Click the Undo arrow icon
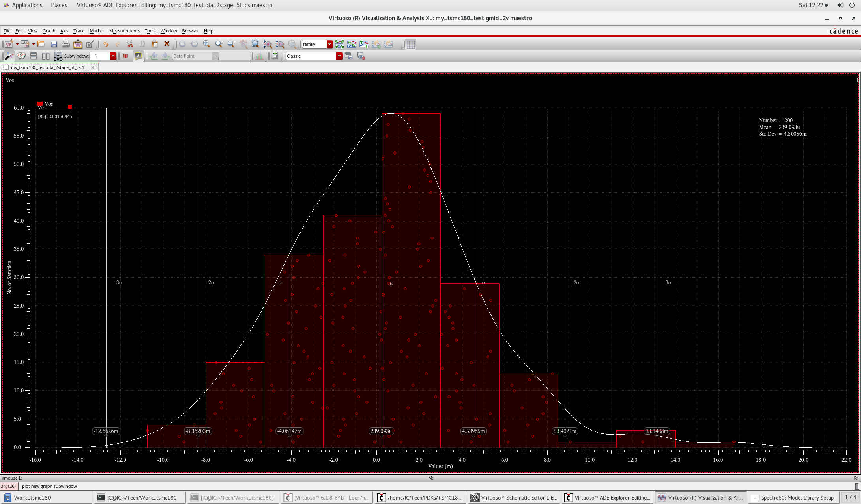The height and width of the screenshot is (504, 861). pyautogui.click(x=106, y=44)
